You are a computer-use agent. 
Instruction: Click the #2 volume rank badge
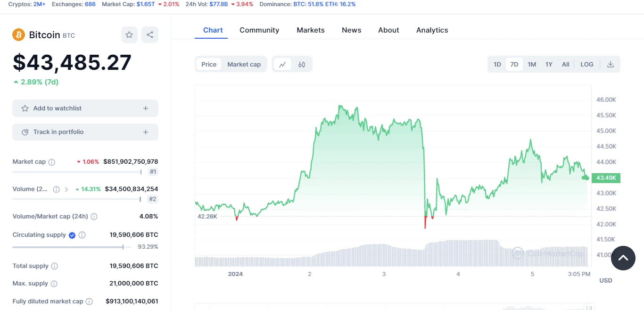[153, 199]
